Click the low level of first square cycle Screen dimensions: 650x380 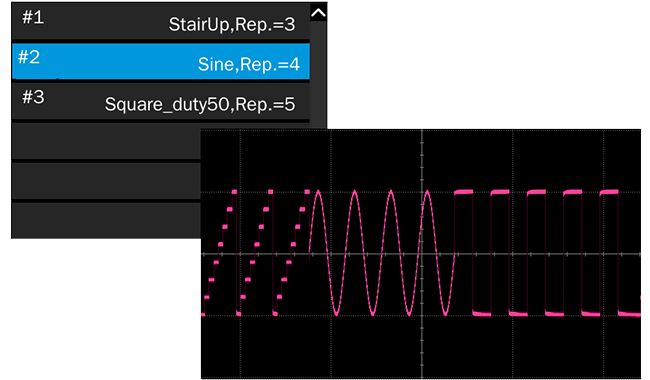click(482, 314)
